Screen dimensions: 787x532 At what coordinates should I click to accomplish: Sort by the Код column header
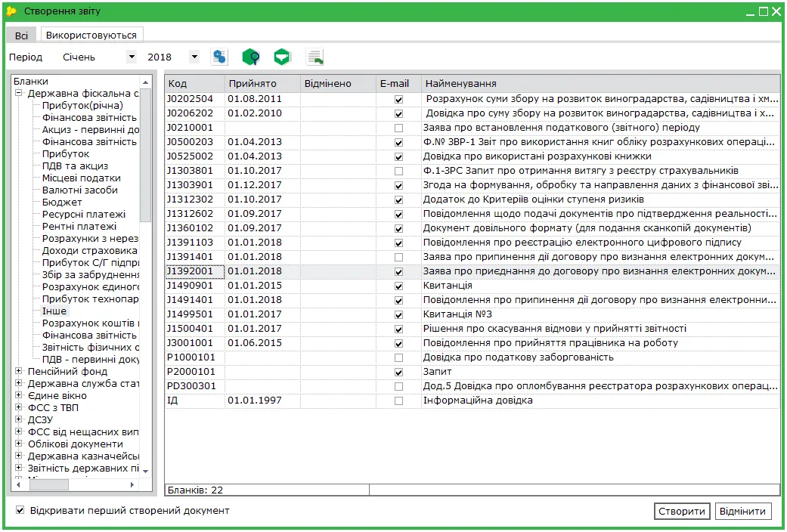click(195, 83)
